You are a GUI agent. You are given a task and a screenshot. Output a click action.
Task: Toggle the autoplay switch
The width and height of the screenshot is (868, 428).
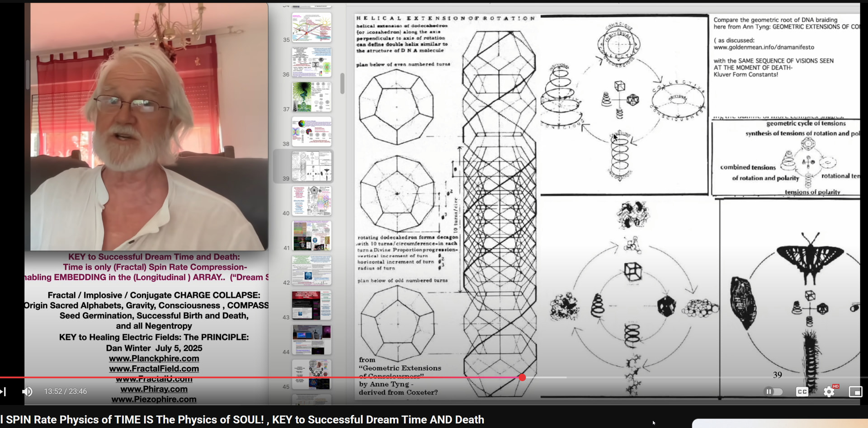pos(773,392)
